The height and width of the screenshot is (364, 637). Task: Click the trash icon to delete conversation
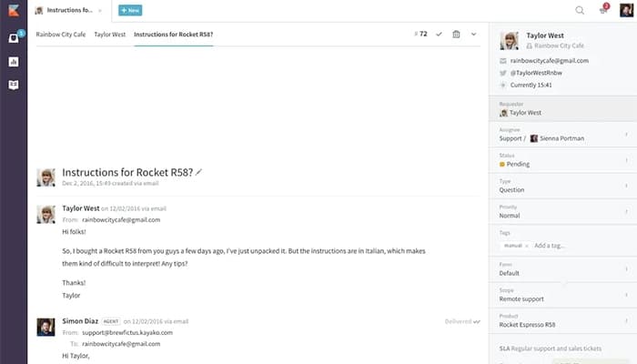point(456,34)
